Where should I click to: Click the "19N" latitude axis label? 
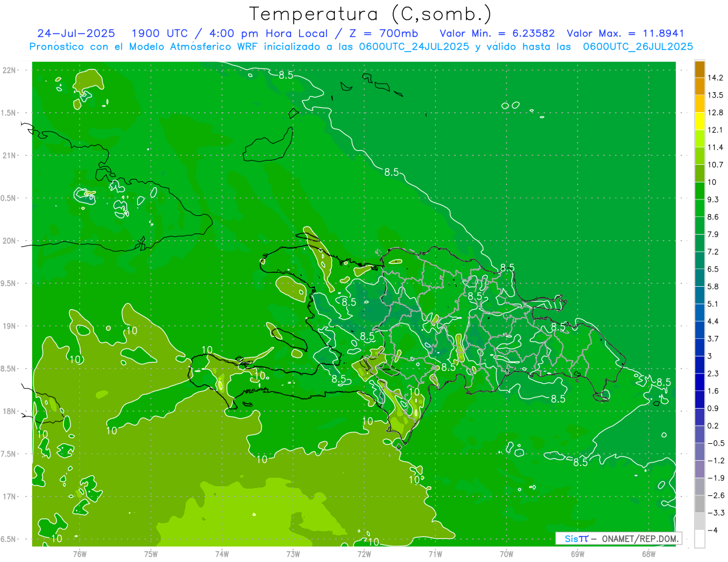[x=9, y=326]
